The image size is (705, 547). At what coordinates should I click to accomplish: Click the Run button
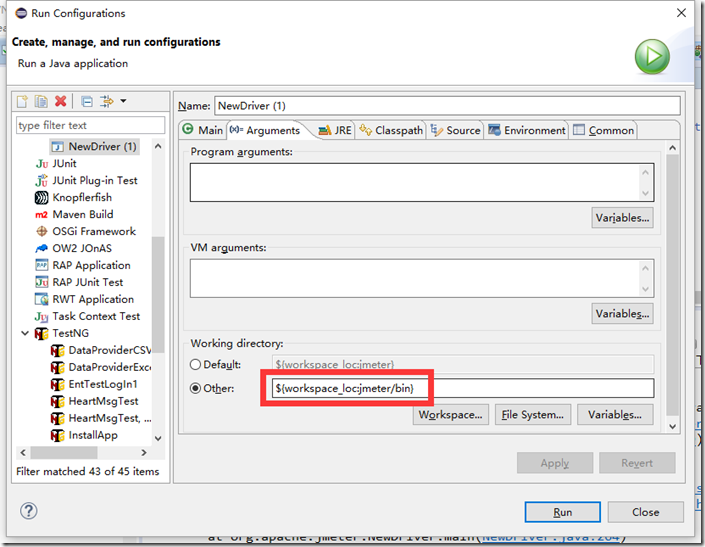[562, 512]
